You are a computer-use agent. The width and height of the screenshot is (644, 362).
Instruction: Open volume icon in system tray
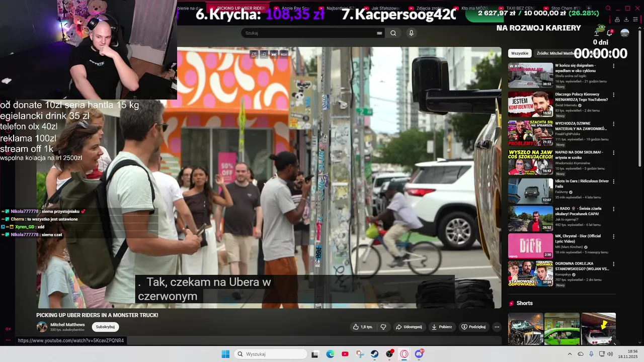[610, 354]
